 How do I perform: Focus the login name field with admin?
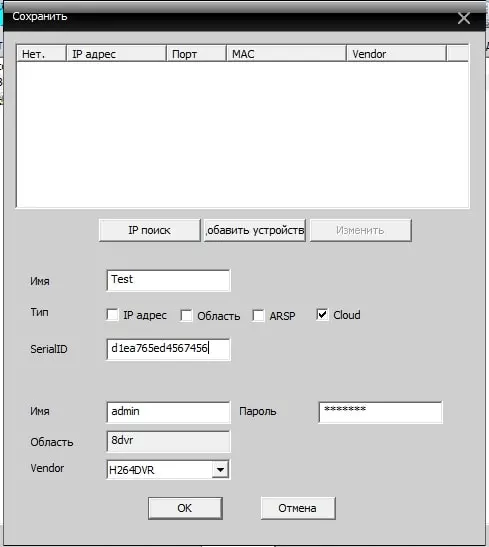tap(168, 412)
